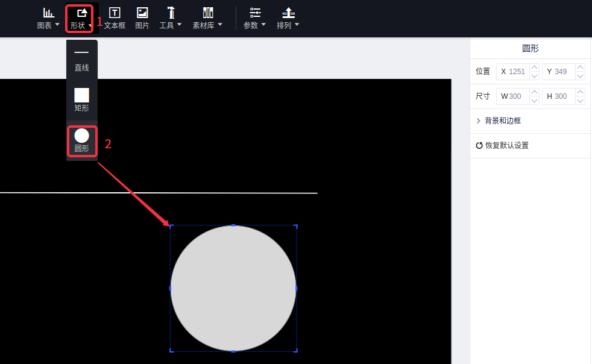The height and width of the screenshot is (364, 592).
Task: Click the 参数 parameters slider icon
Action: point(255,13)
